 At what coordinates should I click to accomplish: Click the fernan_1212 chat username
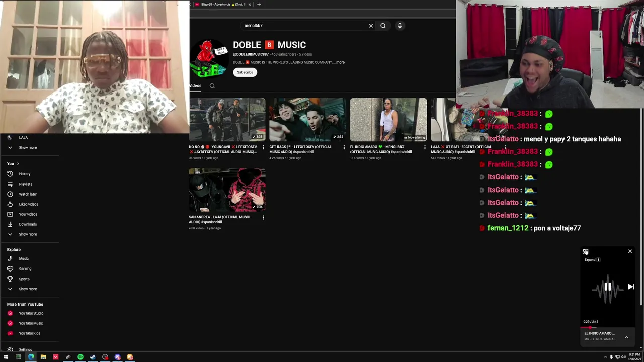pos(508,228)
